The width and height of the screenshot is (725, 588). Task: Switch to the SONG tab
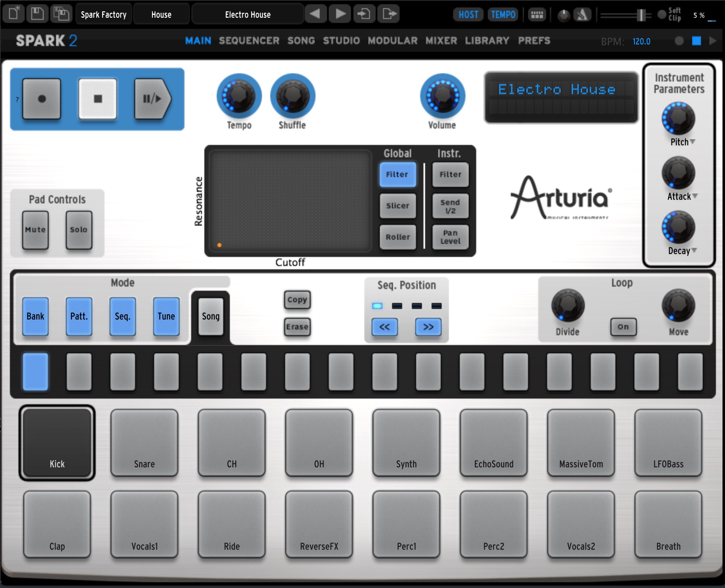coord(301,41)
